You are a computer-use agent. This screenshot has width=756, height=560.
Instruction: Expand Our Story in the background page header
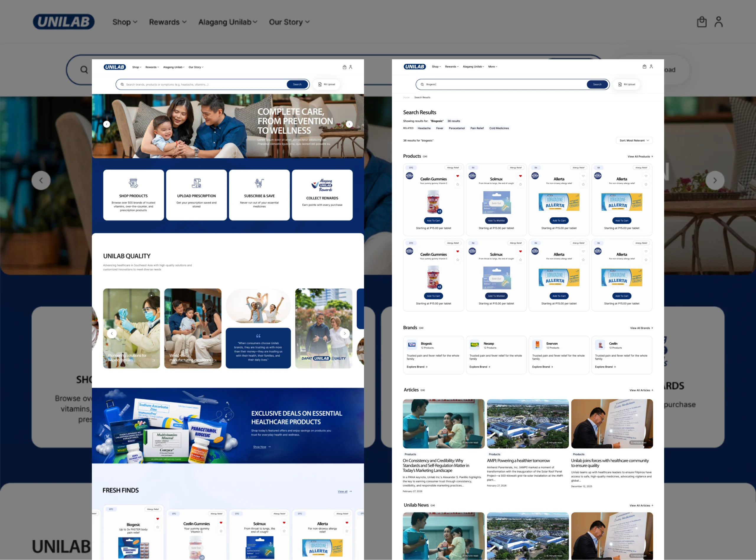click(x=289, y=22)
